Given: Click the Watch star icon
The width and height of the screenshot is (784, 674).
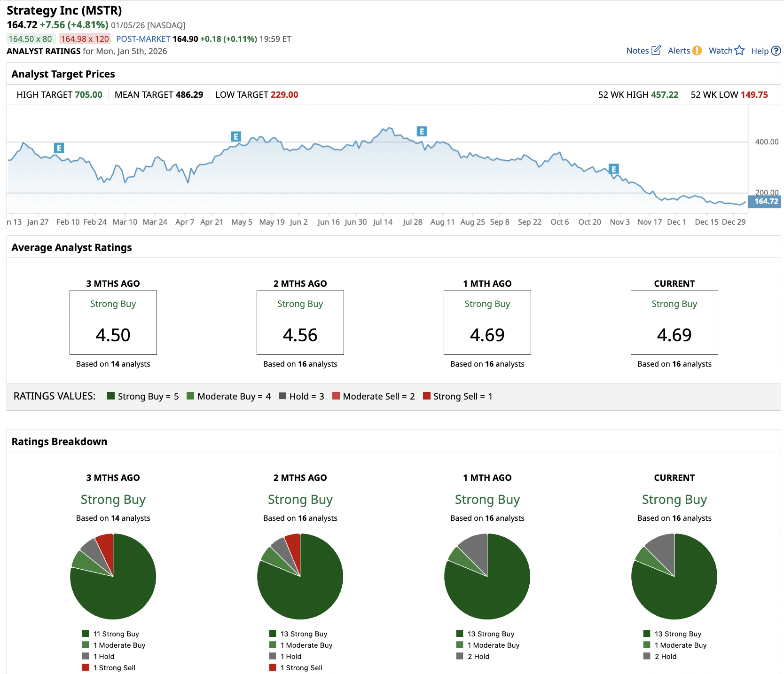Looking at the screenshot, I should pos(739,50).
